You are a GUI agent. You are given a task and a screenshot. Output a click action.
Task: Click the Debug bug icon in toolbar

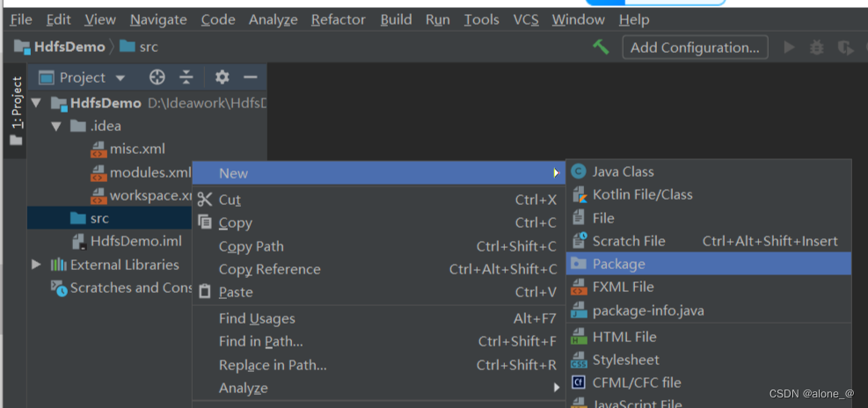[816, 47]
